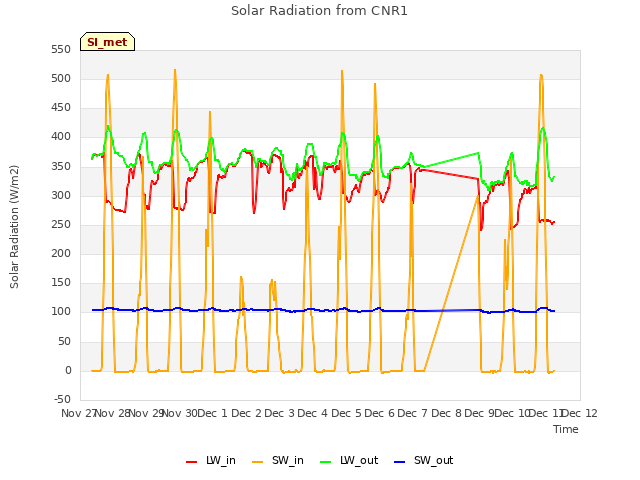Click the Dec 8 date tick label

coord(447,413)
